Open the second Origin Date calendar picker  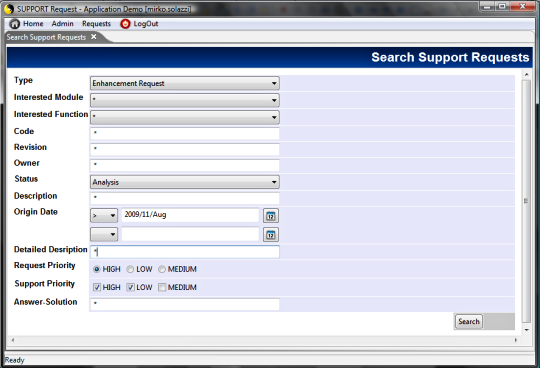[271, 235]
